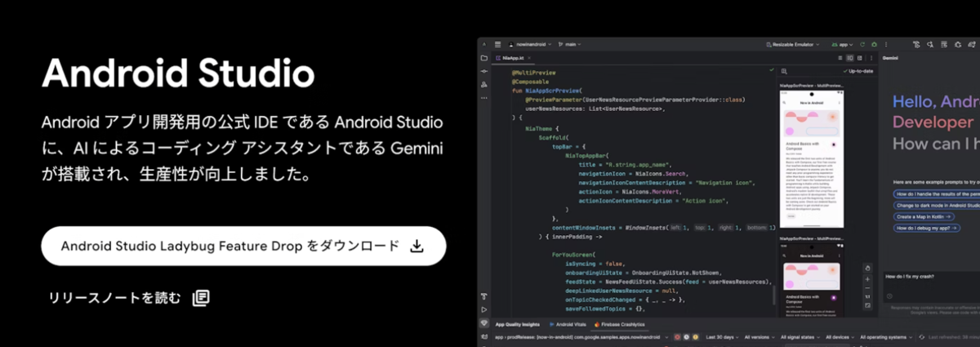Open the app run configuration dropdown
Image resolution: width=980 pixels, height=347 pixels.
(841, 44)
